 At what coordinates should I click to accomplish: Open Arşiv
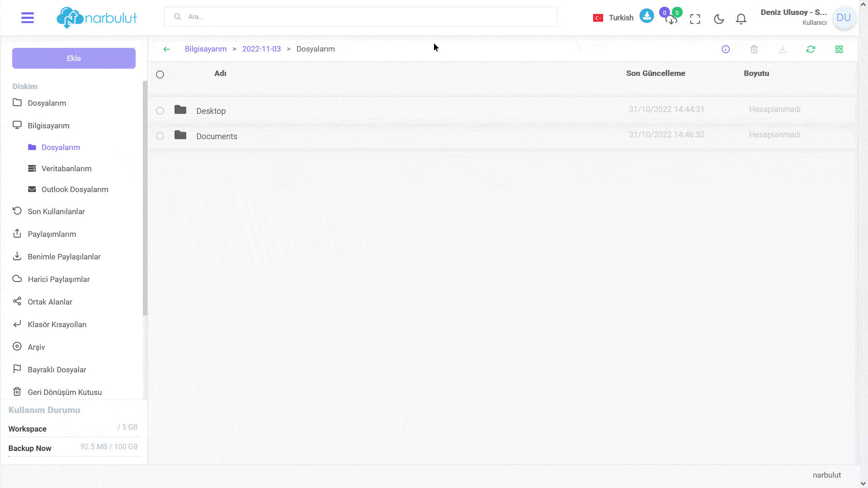[36, 347]
